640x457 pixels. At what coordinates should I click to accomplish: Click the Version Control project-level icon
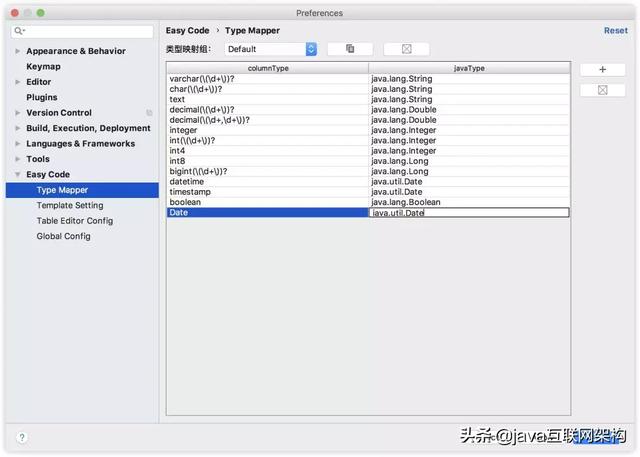click(149, 113)
